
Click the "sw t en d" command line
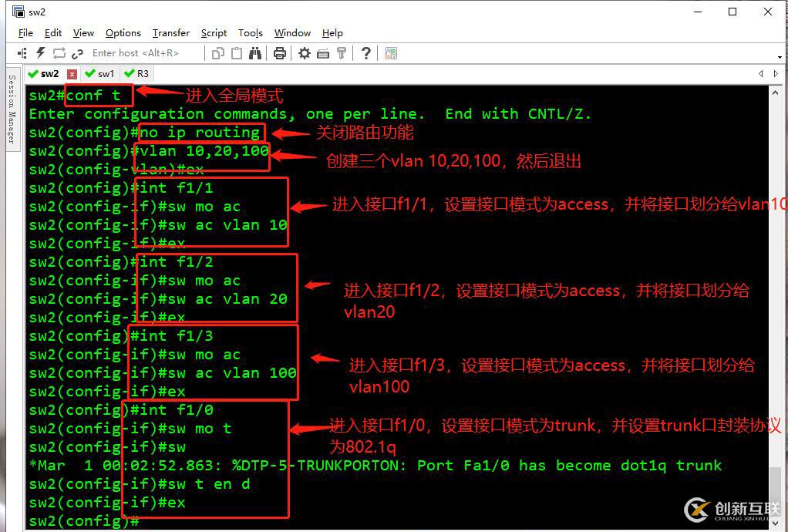pos(140,484)
